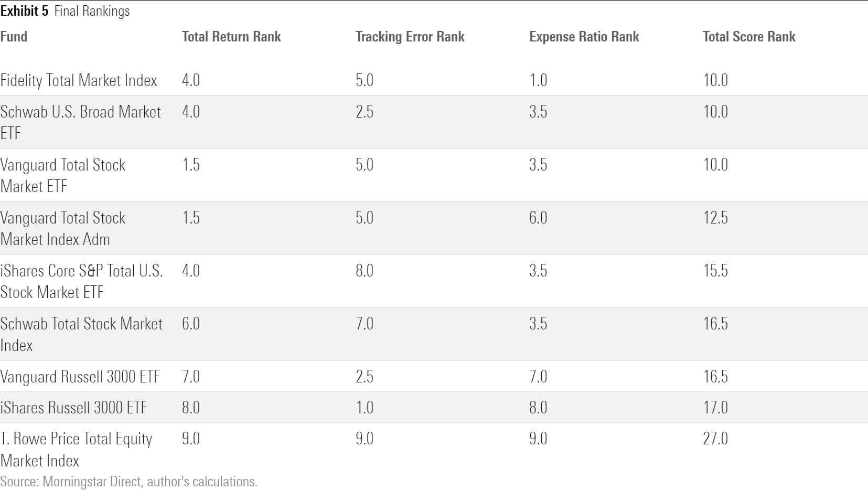
Task: Select iShares Core S&P Total U.S. Stock Market ETF
Action: pos(81,281)
